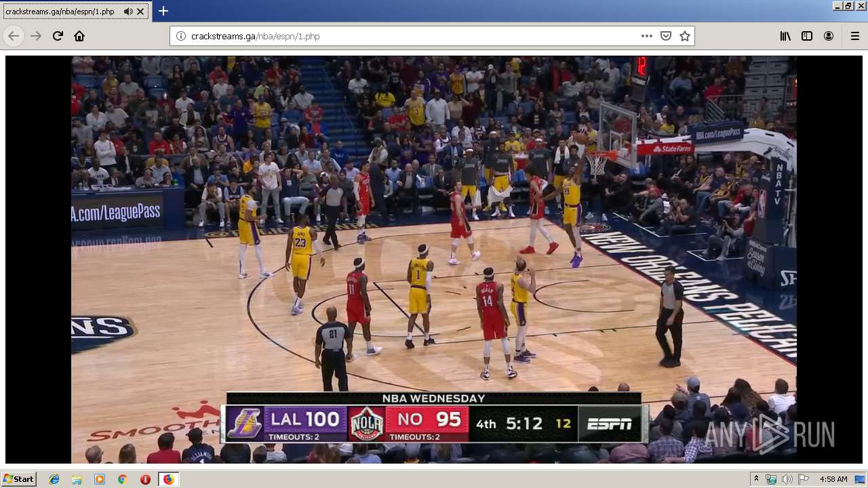Screen dimensions: 868x488
Task: Show site information for crackstreams.ga
Action: (181, 36)
